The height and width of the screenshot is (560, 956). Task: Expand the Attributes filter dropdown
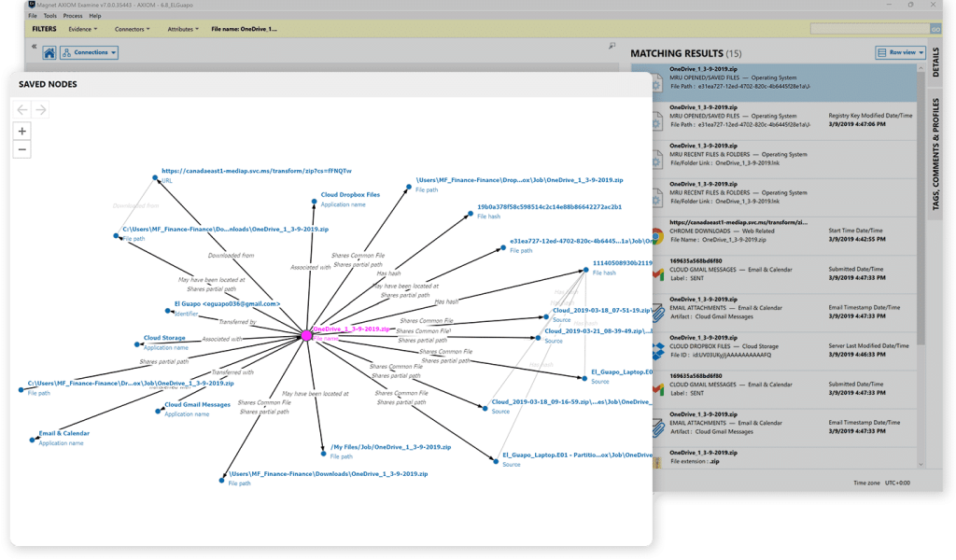coord(183,29)
